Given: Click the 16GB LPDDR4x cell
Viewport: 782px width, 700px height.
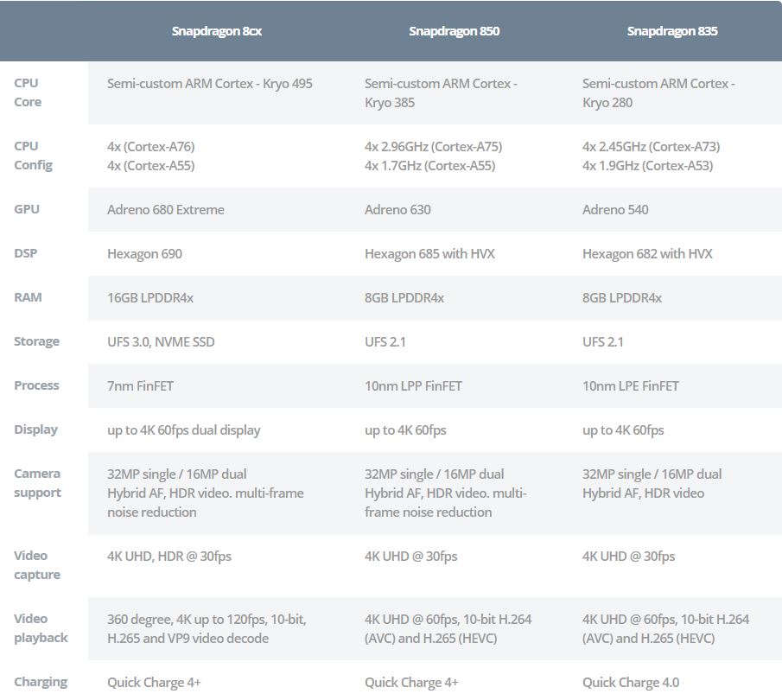Looking at the screenshot, I should tap(150, 298).
